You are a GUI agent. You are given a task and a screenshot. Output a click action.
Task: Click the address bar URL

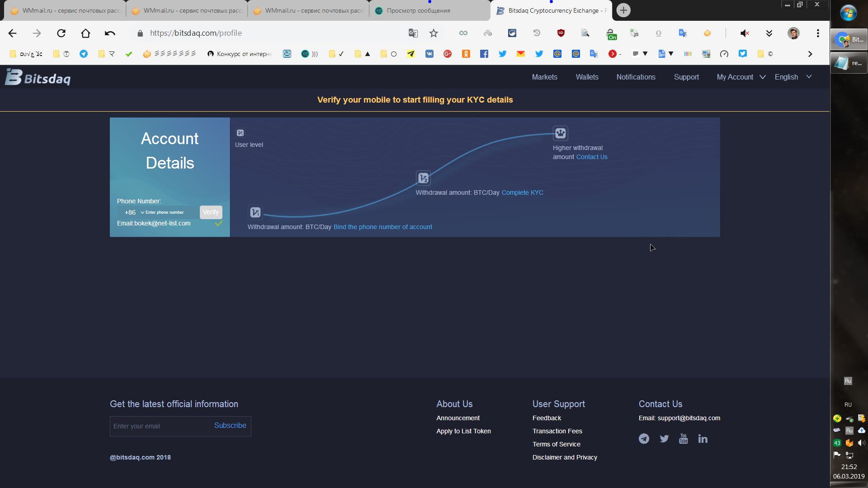pos(196,33)
